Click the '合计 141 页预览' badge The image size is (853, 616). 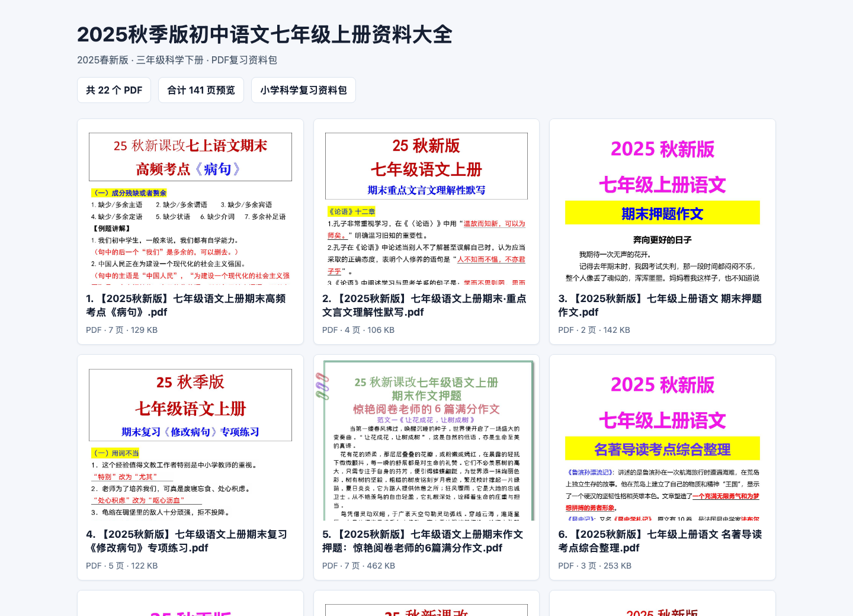point(201,90)
